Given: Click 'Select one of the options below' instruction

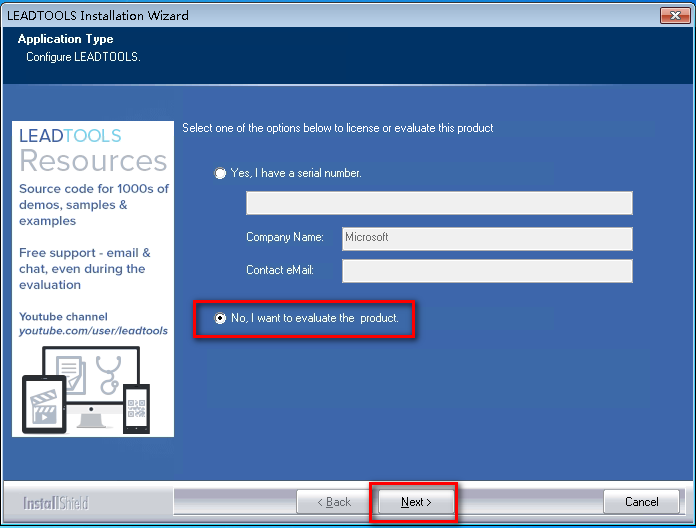Looking at the screenshot, I should (x=338, y=128).
